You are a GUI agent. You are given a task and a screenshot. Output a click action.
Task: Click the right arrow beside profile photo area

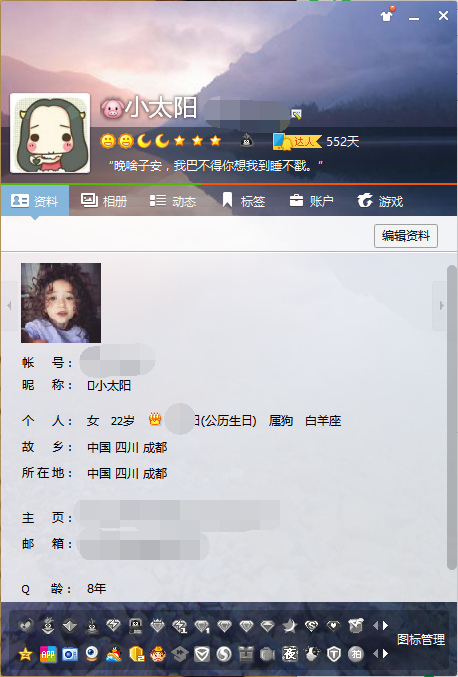click(441, 306)
